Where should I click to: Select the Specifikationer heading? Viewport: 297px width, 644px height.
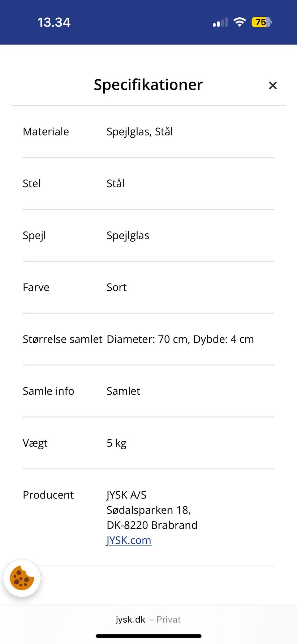(x=148, y=85)
